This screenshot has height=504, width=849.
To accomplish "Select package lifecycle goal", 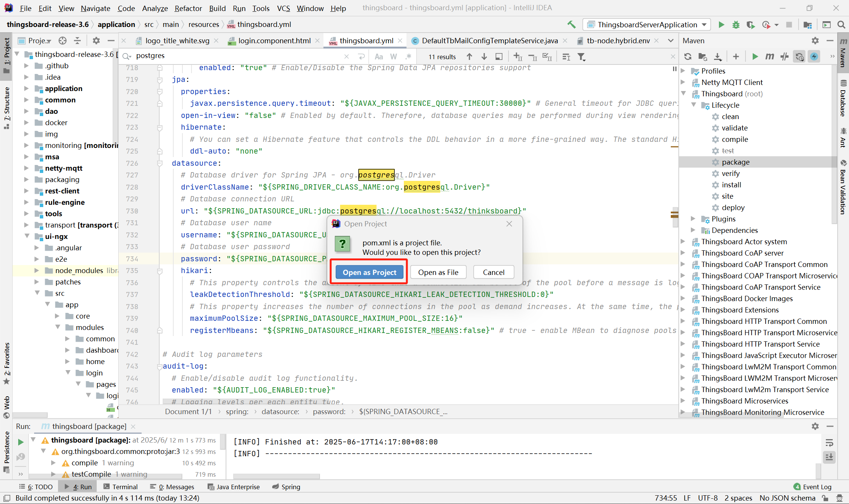I will [x=735, y=162].
